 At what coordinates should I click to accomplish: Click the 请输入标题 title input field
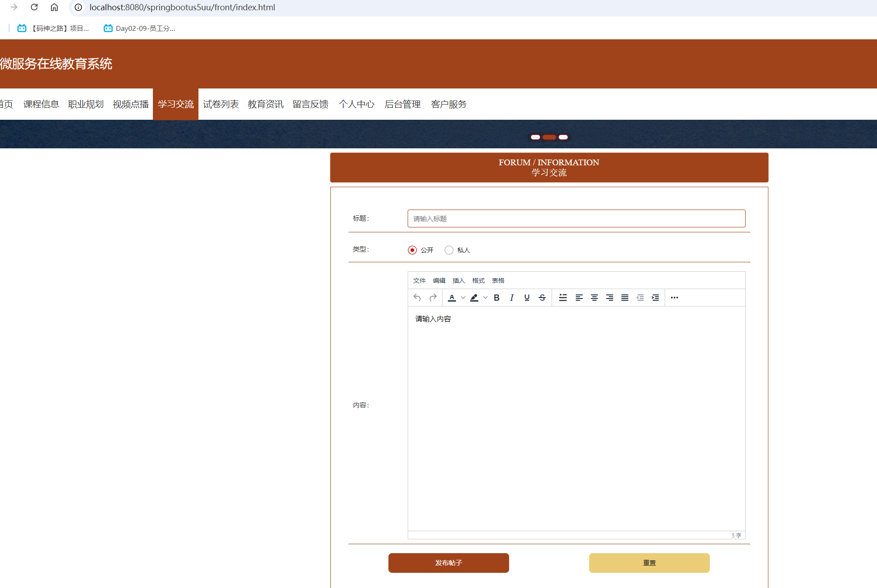[x=576, y=218]
